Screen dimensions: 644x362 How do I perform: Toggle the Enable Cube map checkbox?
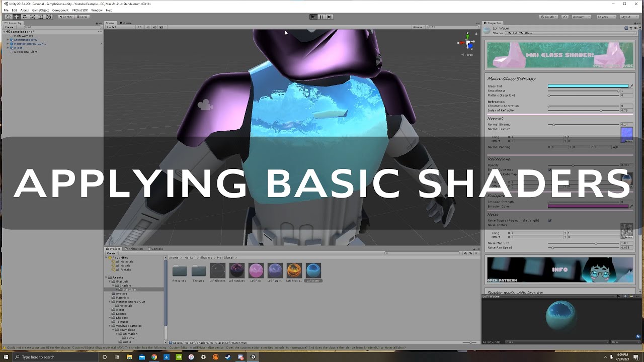coord(549,170)
